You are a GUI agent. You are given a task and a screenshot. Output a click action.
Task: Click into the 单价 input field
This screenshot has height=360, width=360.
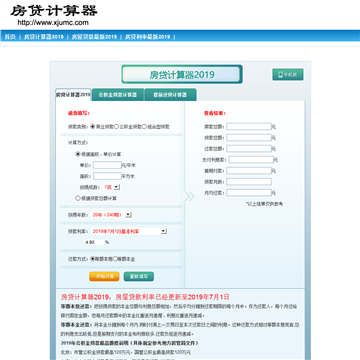107,165
